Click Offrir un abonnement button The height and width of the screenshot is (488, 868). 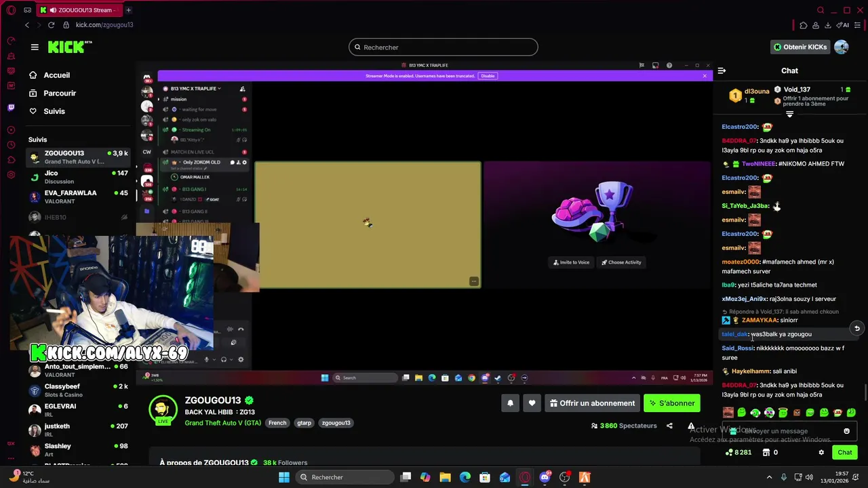pyautogui.click(x=592, y=403)
